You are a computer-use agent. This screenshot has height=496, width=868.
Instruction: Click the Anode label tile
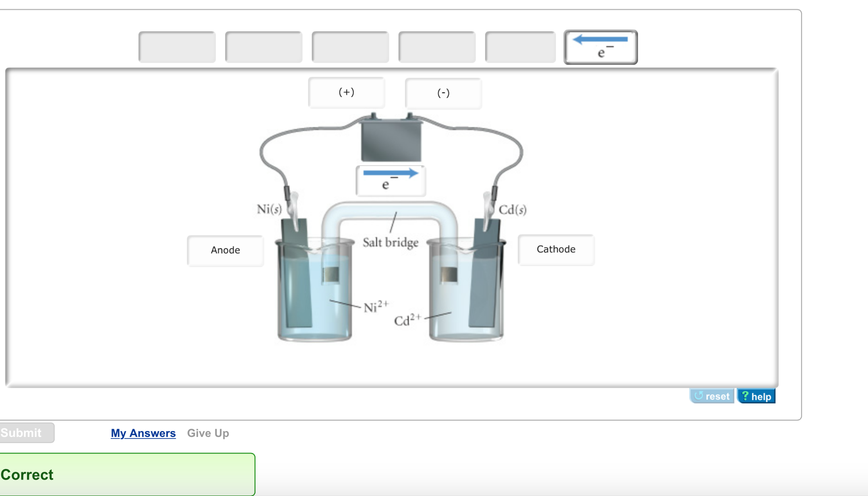click(225, 250)
